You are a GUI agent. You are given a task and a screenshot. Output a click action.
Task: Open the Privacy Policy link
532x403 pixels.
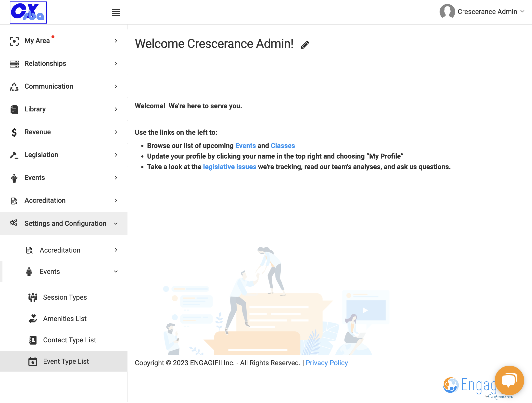pos(327,363)
